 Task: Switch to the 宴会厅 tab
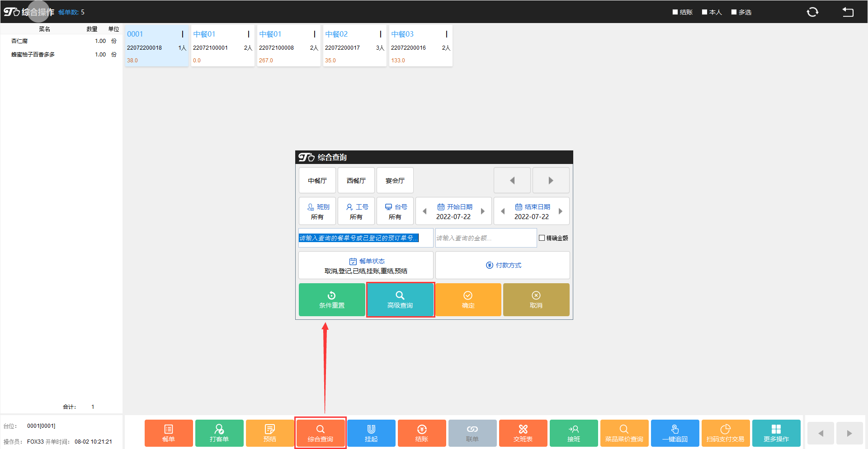395,180
